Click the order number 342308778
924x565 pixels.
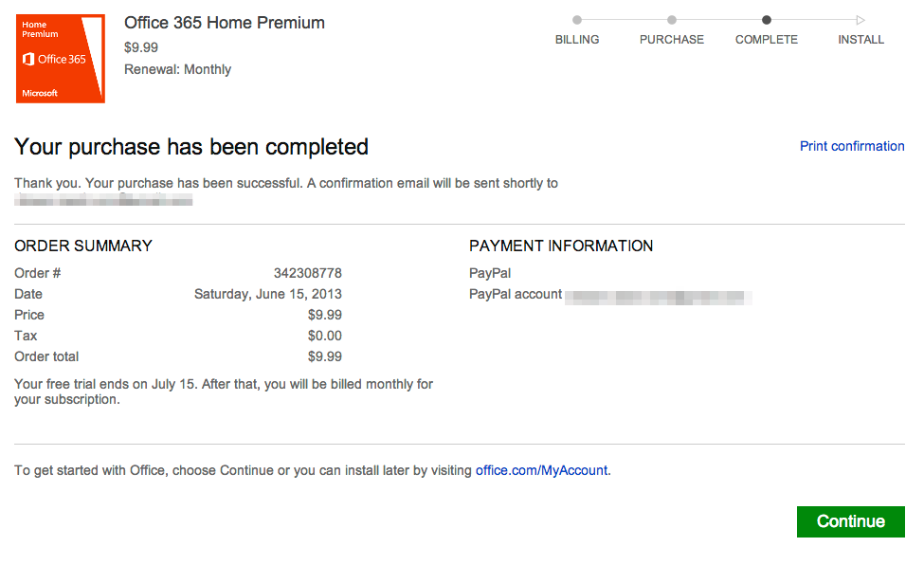pyautogui.click(x=308, y=273)
